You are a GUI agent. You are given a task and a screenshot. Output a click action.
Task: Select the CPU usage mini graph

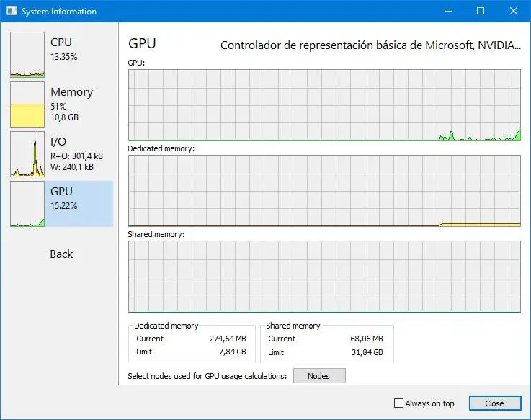(x=27, y=54)
